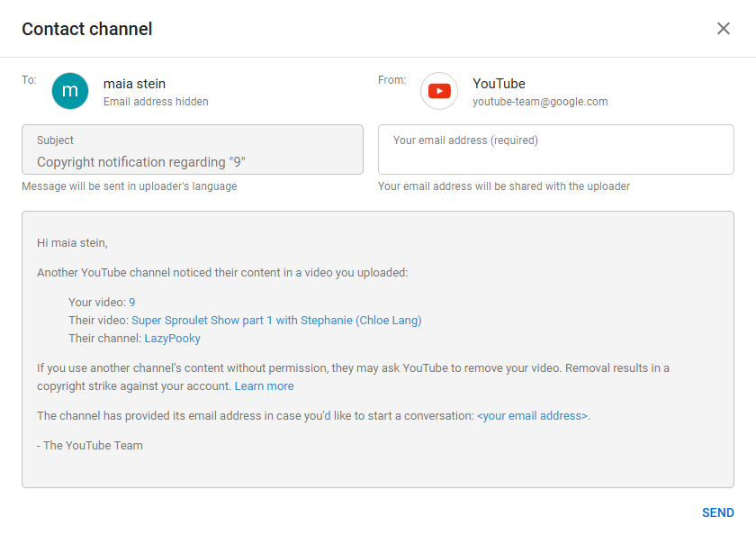Close the Contact channel dialog
The image size is (756, 535).
pyautogui.click(x=724, y=29)
